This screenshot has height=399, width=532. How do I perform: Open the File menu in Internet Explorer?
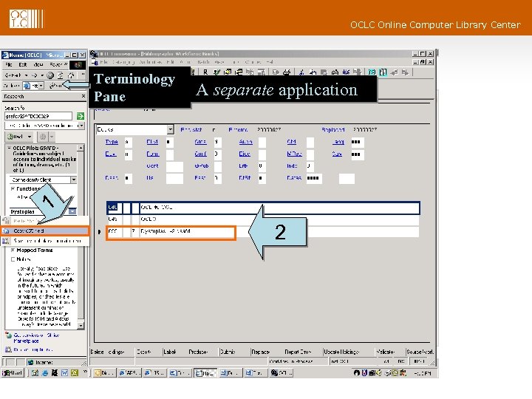coord(9,64)
